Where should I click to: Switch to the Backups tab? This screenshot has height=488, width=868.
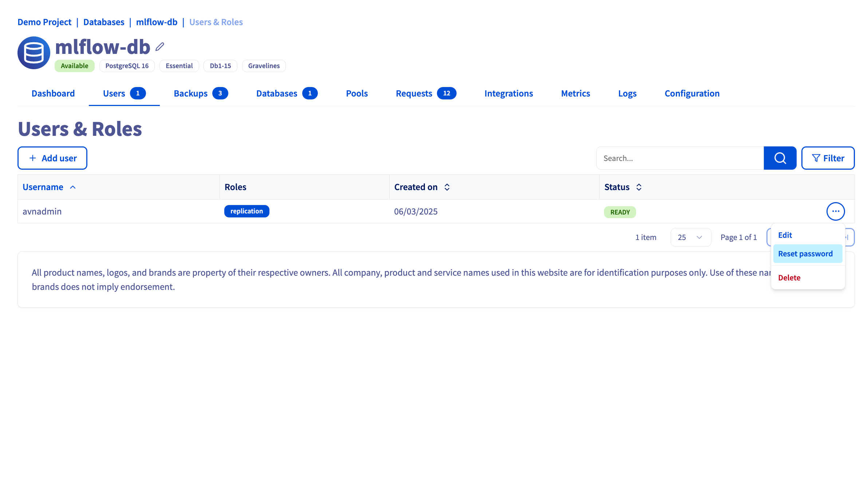[201, 94]
